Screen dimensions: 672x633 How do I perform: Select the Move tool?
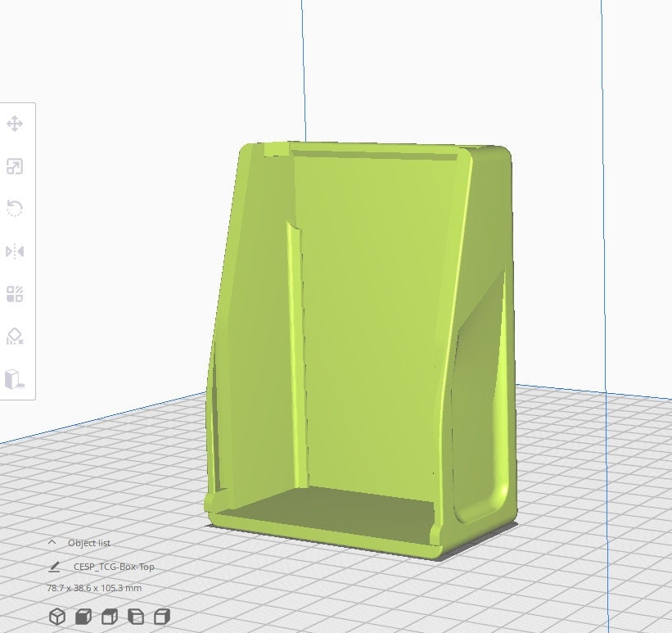(15, 124)
